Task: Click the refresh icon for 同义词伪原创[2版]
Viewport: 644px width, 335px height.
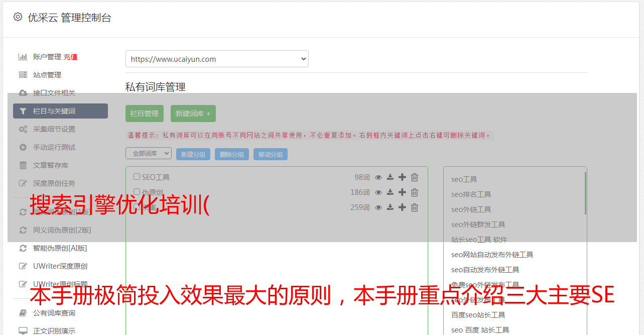Action: [x=23, y=230]
